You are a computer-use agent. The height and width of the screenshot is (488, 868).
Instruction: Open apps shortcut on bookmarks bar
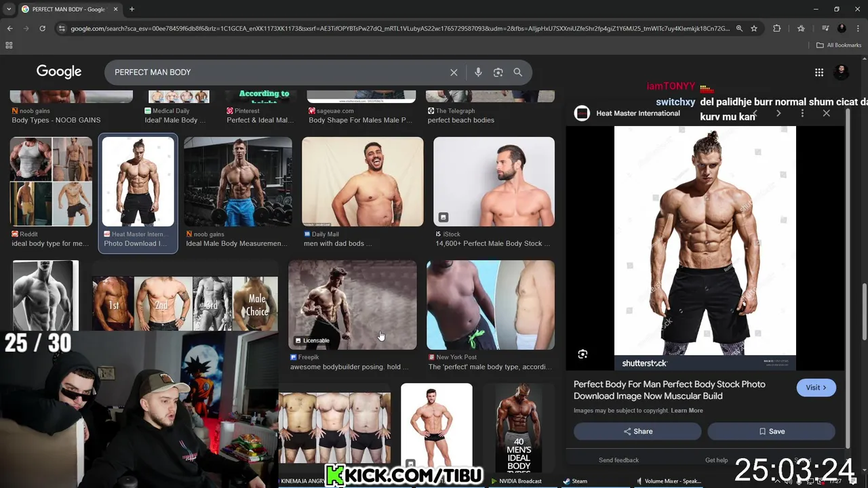9,45
